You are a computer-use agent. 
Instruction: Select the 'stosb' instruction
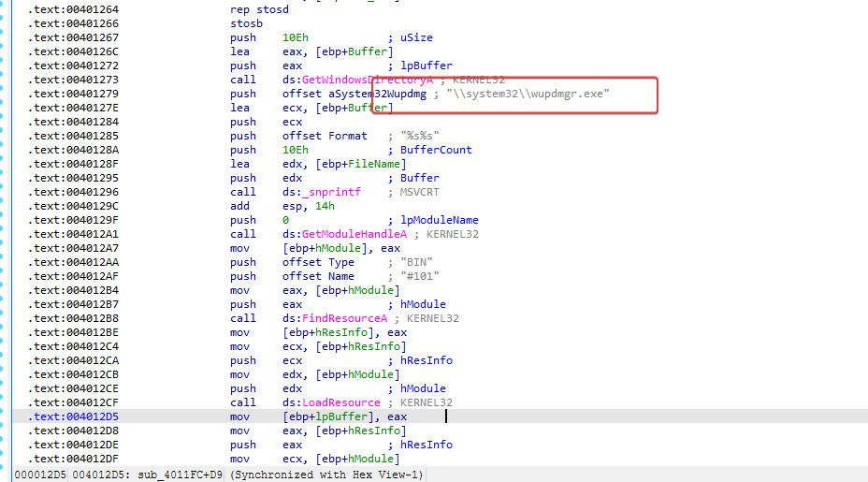[x=246, y=23]
